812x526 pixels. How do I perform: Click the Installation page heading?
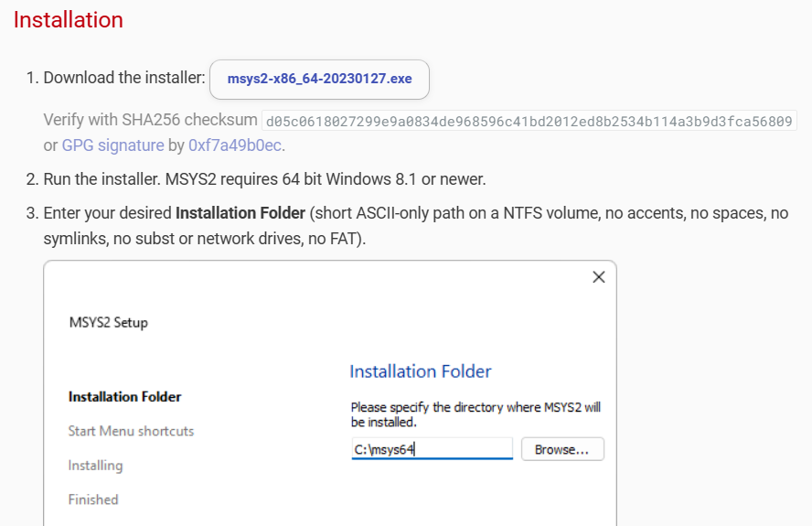(69, 20)
